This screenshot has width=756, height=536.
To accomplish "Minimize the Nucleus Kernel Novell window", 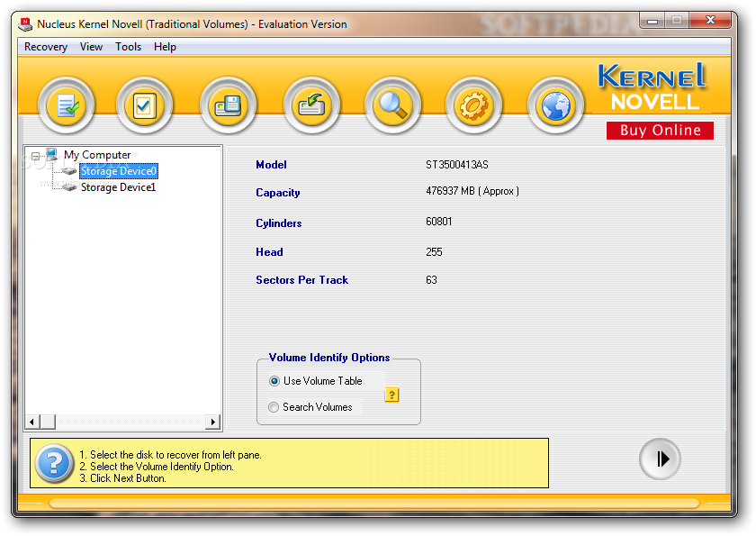I will tap(652, 20).
